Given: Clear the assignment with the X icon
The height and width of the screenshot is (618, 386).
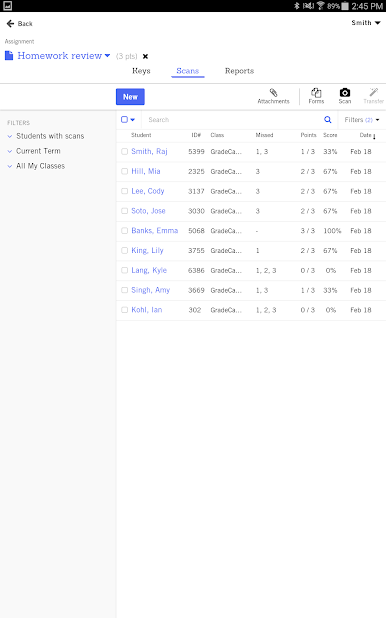Looking at the screenshot, I should (x=145, y=56).
